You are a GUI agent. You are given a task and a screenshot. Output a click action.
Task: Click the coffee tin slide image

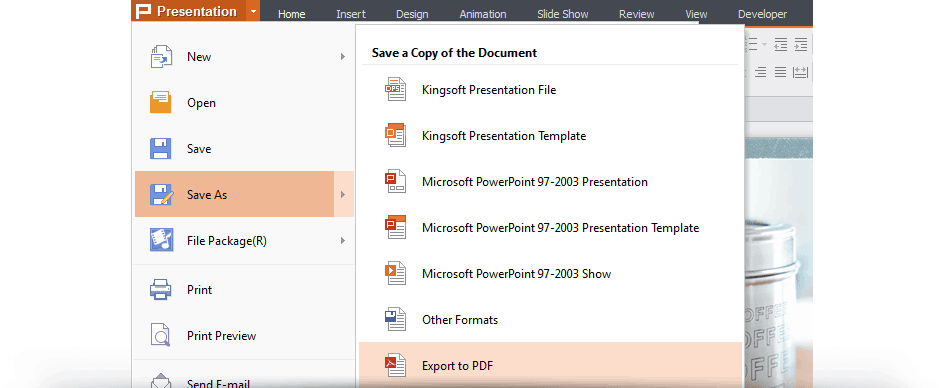point(779,262)
